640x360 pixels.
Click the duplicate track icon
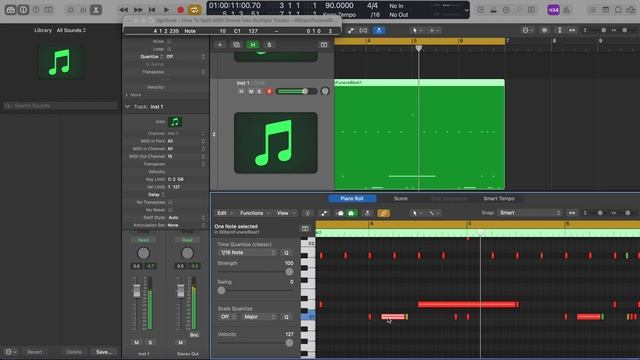pyautogui.click(x=236, y=44)
